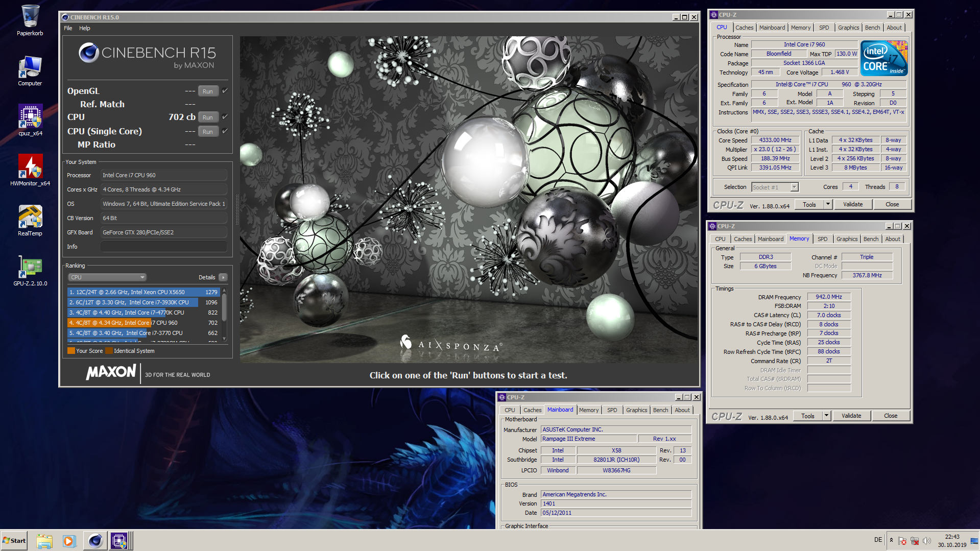Image resolution: width=980 pixels, height=551 pixels.
Task: Select Graphics tab in CPU-Z Mainboard window
Action: click(636, 410)
